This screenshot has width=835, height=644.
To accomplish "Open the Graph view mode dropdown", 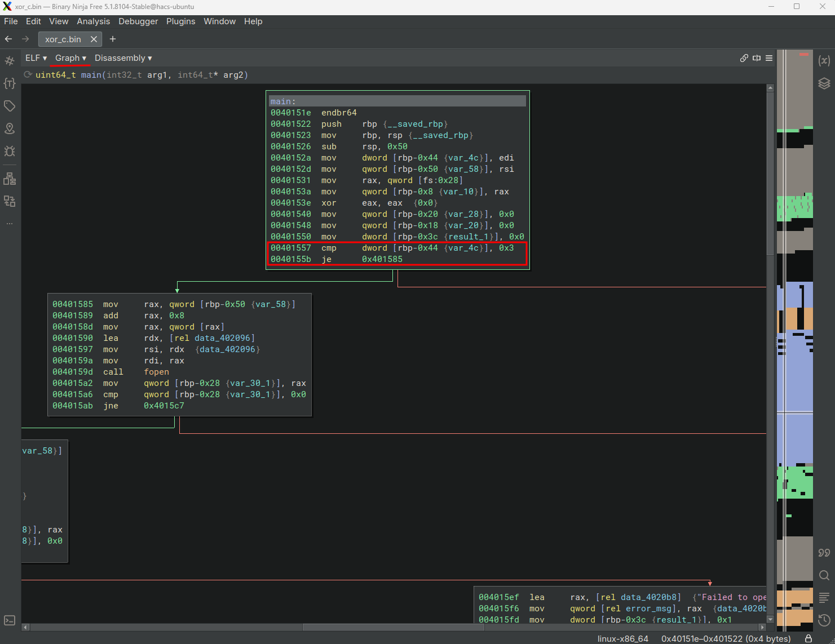I will [70, 58].
